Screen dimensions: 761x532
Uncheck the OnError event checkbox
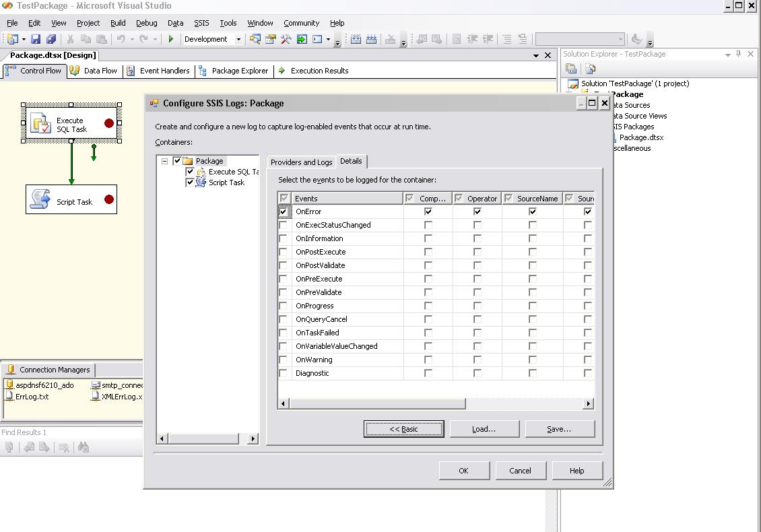click(x=284, y=211)
